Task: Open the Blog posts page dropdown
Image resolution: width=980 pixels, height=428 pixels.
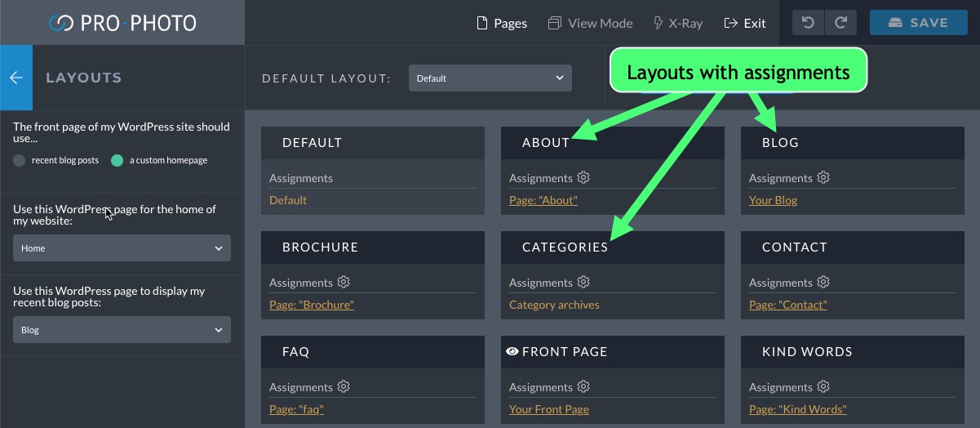Action: pos(122,330)
